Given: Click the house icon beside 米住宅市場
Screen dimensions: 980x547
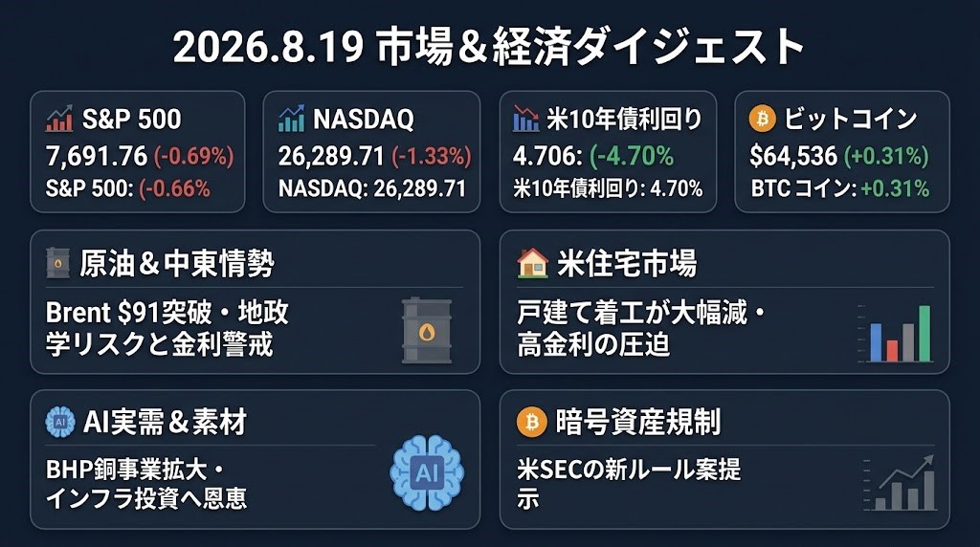Looking at the screenshot, I should point(532,263).
